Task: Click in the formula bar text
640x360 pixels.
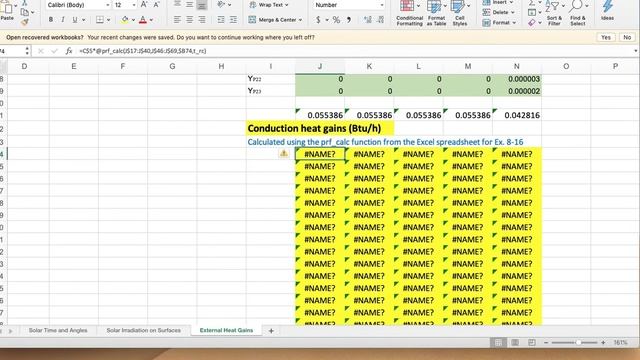Action: coord(143,51)
